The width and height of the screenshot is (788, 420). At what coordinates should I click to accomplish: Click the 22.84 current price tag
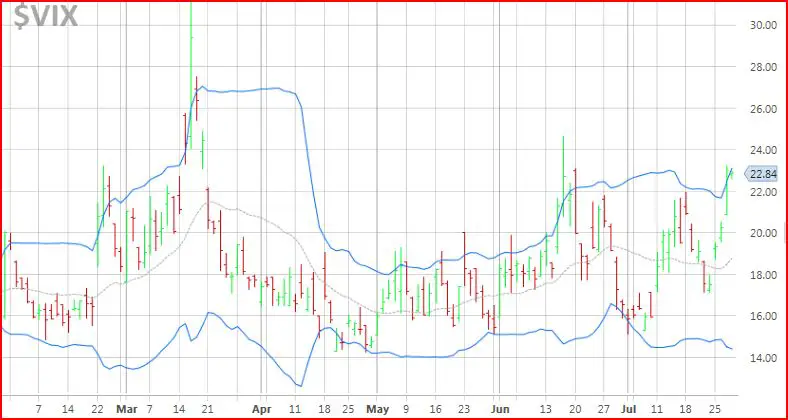761,174
